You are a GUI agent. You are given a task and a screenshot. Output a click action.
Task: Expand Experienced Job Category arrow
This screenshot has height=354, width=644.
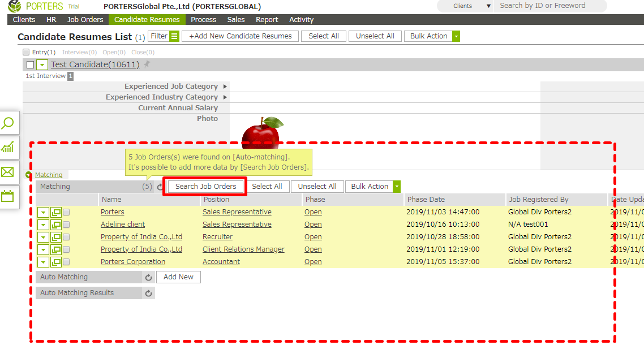click(x=225, y=87)
